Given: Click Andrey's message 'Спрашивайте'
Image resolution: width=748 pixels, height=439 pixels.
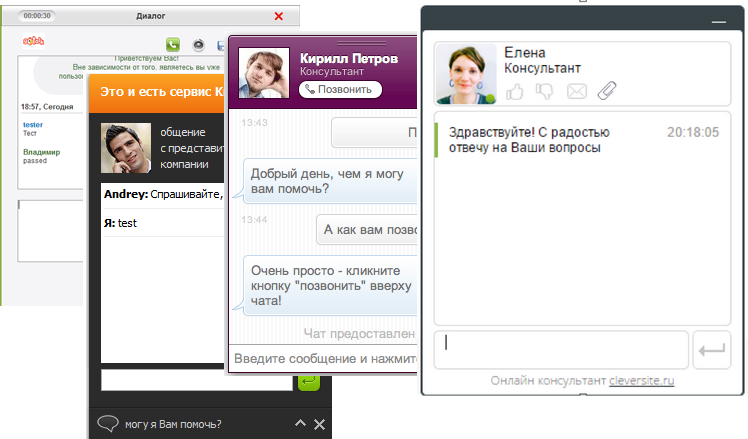Looking at the screenshot, I should click(x=164, y=194).
